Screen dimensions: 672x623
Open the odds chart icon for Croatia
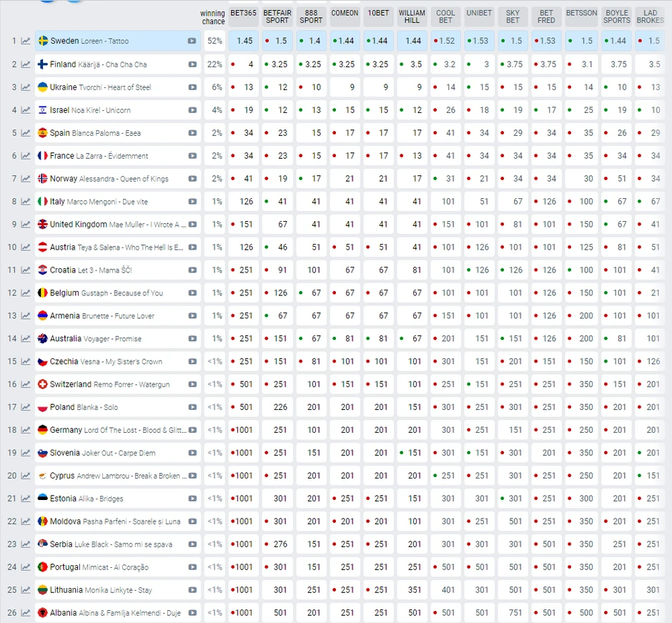(26, 270)
